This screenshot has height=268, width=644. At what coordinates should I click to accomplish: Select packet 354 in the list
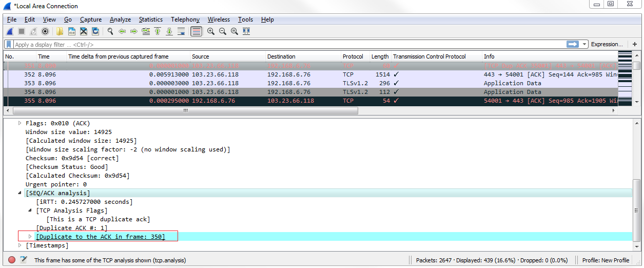coord(310,92)
